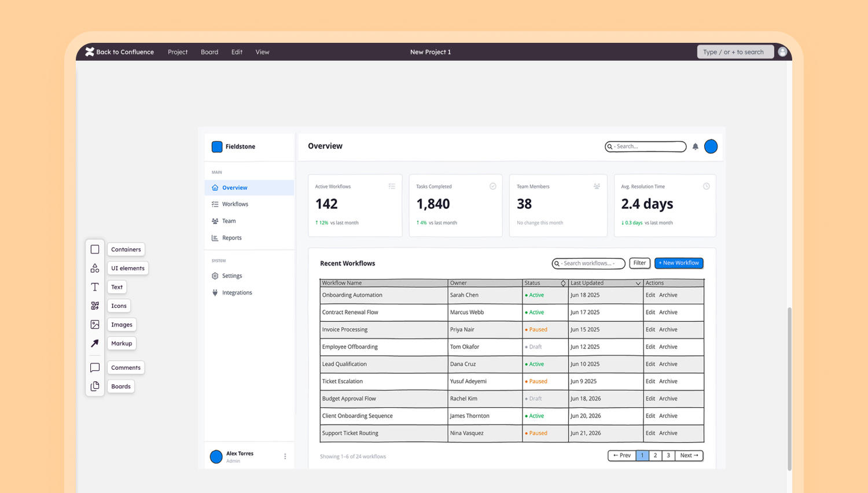868x493 pixels.
Task: Select the Images tool icon
Action: (x=95, y=325)
